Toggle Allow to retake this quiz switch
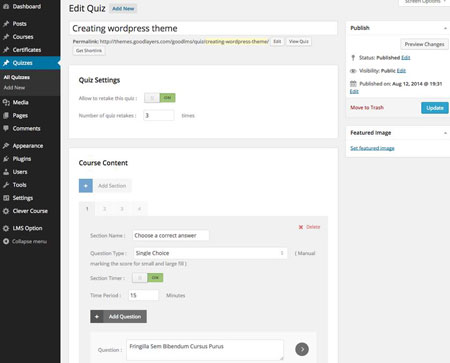The width and height of the screenshot is (450, 363). click(x=160, y=98)
